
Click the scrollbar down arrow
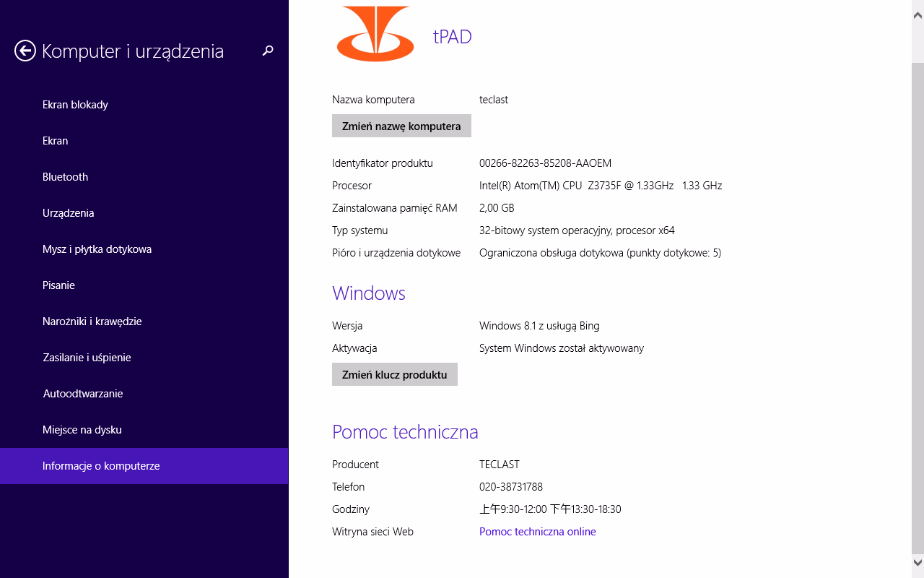[918, 562]
